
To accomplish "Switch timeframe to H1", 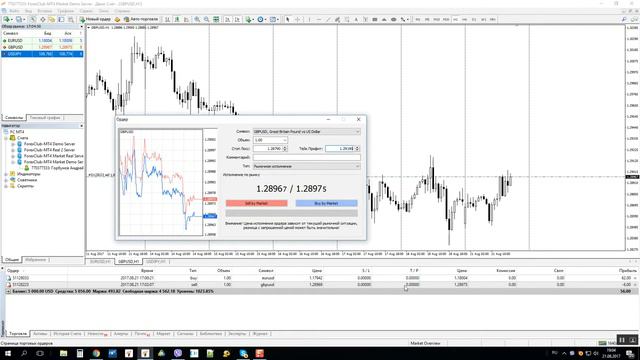I will pos(456,19).
